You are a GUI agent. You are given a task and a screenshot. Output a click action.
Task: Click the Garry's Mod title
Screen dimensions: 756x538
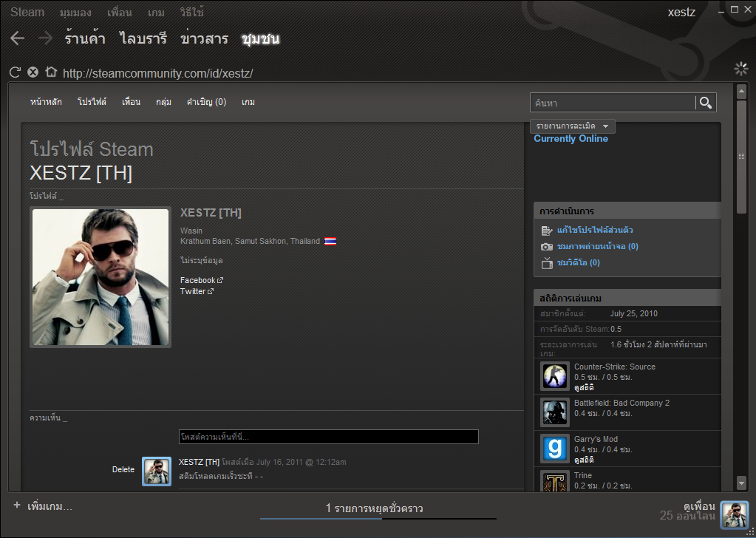[x=596, y=439]
